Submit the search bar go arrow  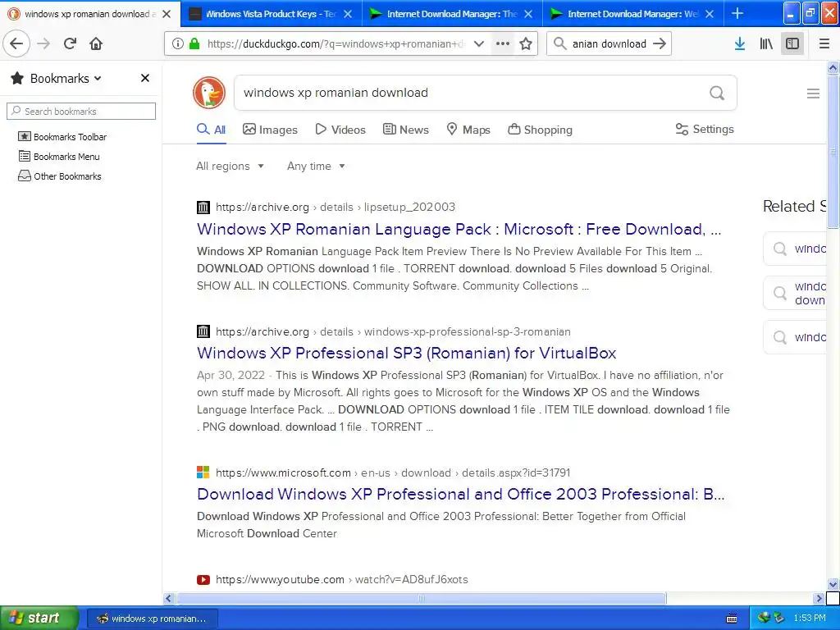point(660,43)
